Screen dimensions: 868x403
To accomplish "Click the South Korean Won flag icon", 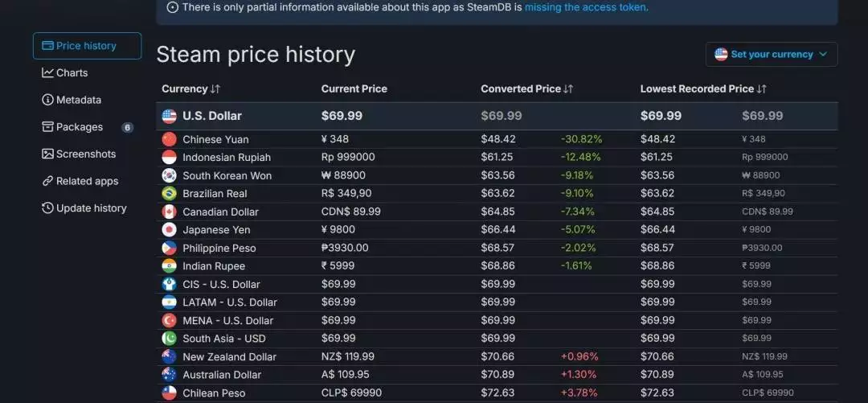I will pos(169,175).
